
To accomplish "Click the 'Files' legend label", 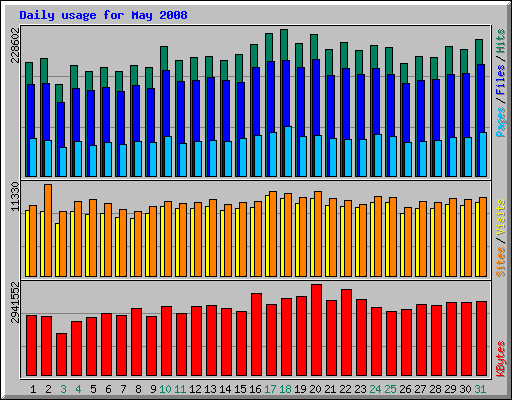I will (x=501, y=80).
